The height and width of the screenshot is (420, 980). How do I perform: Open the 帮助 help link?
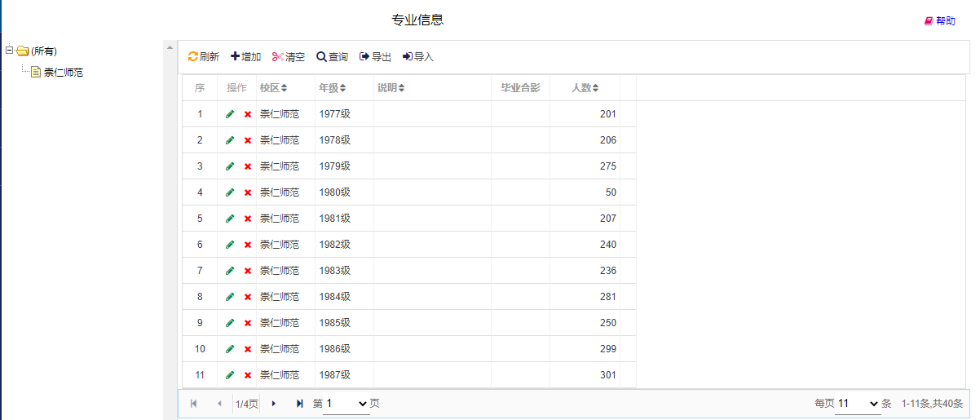coord(940,21)
